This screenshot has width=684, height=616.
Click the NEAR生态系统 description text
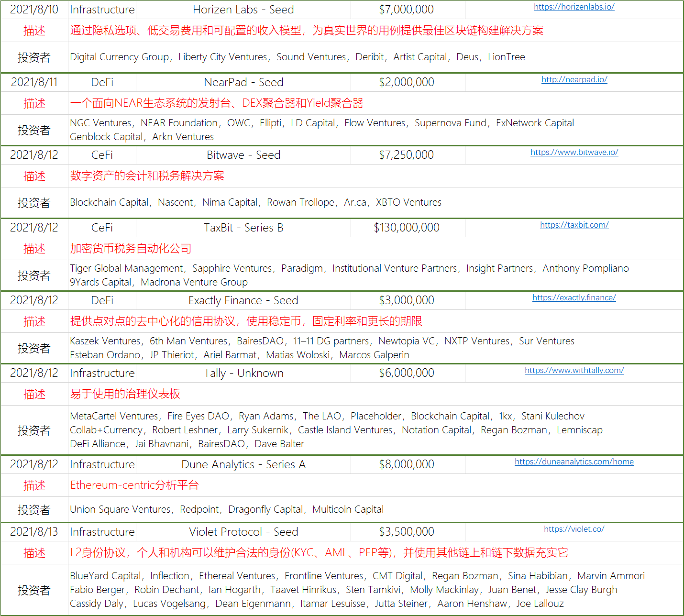[x=217, y=103]
